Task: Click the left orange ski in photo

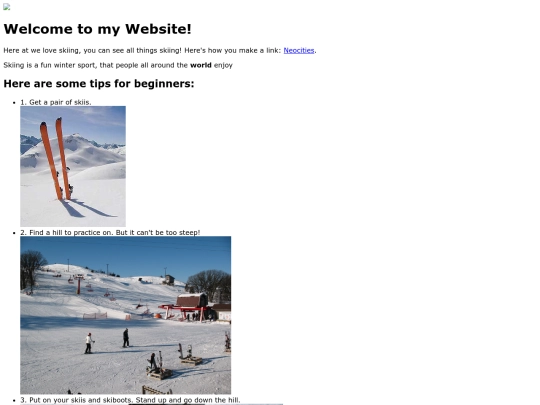Action: pyautogui.click(x=51, y=161)
